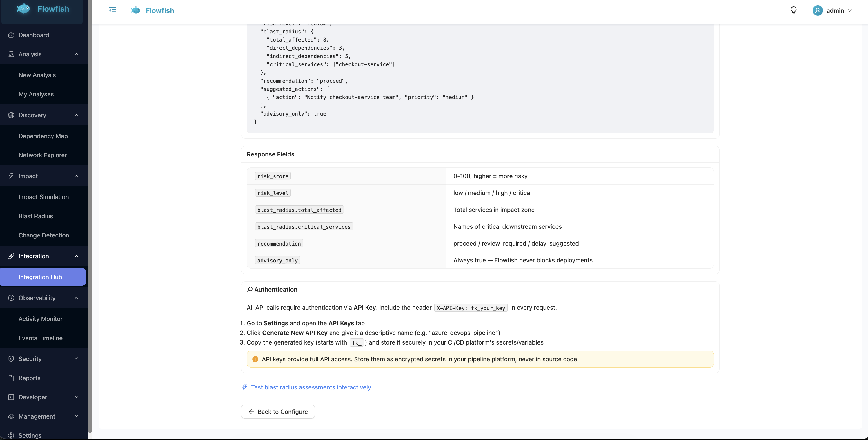Viewport: 868px width, 440px height.
Task: Click blast_radius.critical_services field tag
Action: pyautogui.click(x=304, y=227)
